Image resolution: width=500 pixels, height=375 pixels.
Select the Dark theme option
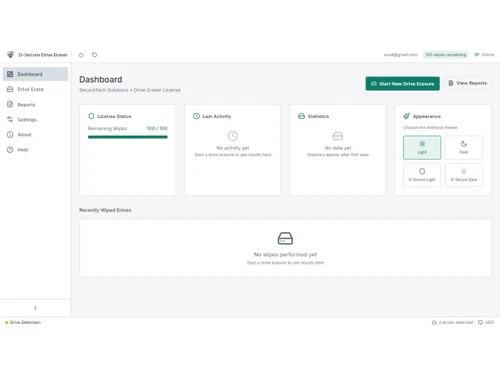464,147
